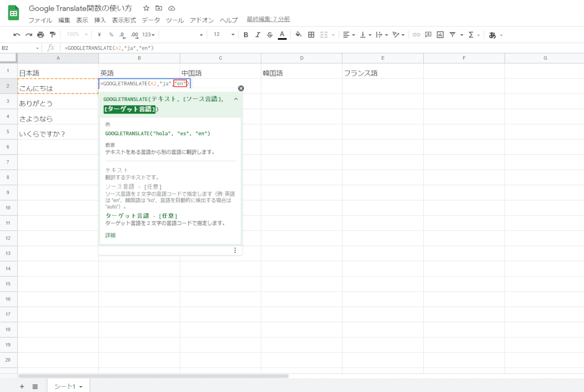Select cell containing さようなら

pos(58,117)
